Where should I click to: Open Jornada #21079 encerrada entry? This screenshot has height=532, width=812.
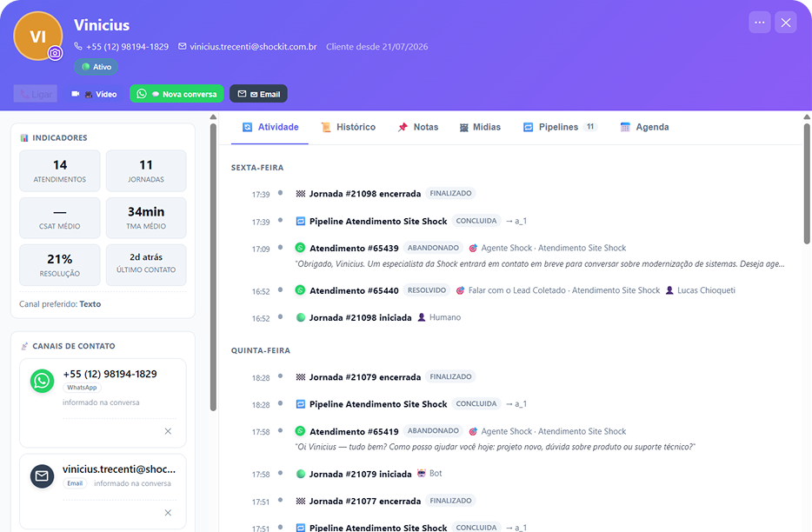click(364, 377)
